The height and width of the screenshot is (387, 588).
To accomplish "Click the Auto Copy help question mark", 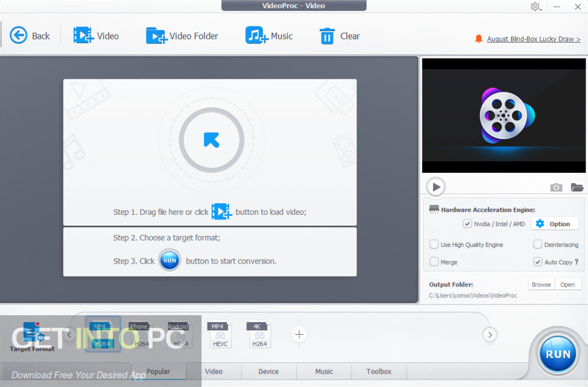I will 577,262.
